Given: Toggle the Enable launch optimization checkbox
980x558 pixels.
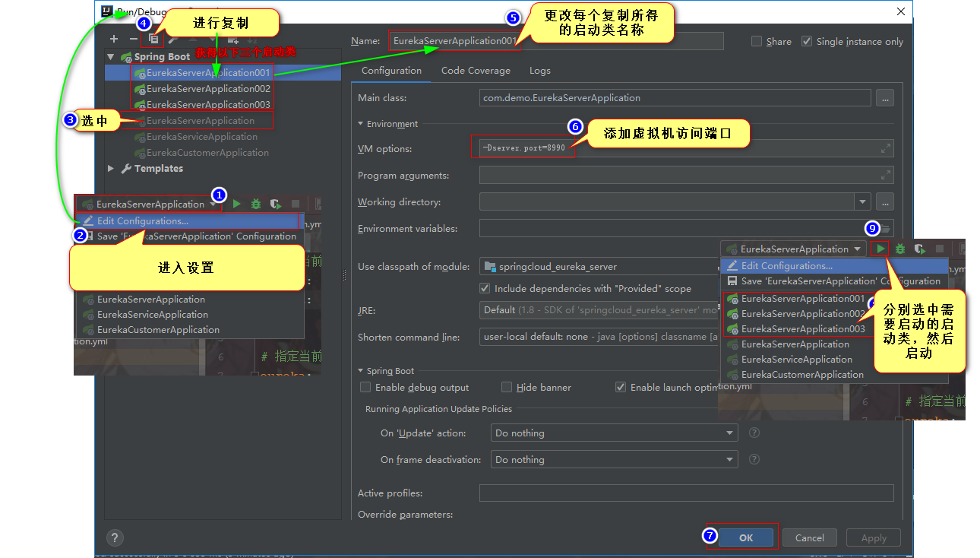Looking at the screenshot, I should click(621, 388).
